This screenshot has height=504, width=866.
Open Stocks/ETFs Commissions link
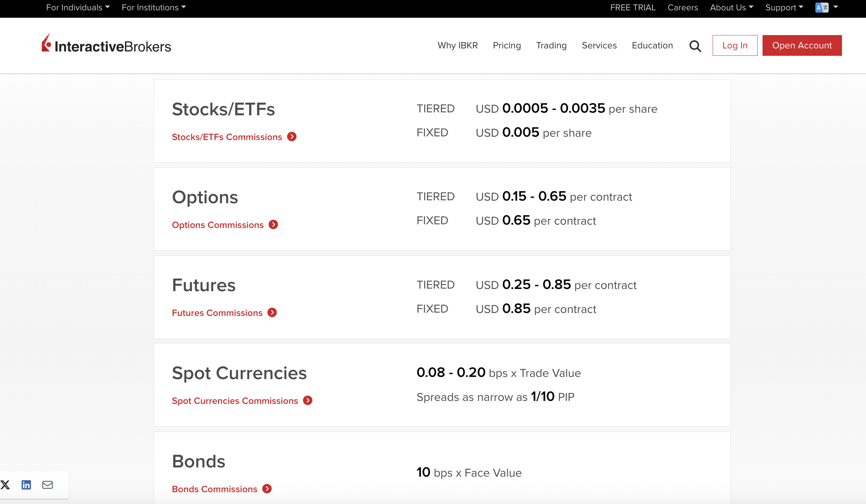click(227, 137)
